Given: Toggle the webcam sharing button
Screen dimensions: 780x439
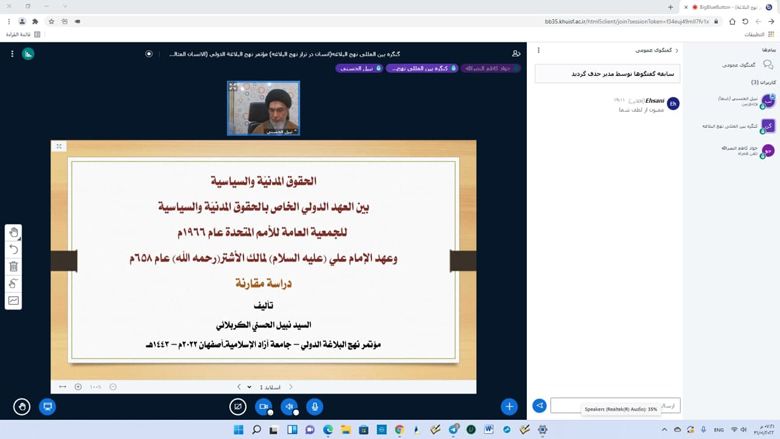Looking at the screenshot, I should (264, 406).
